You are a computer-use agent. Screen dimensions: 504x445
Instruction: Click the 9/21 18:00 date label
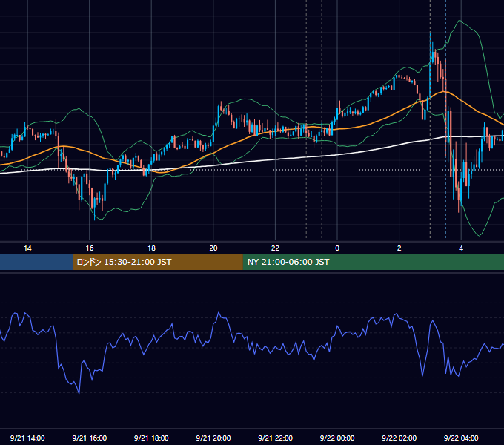[151, 438]
